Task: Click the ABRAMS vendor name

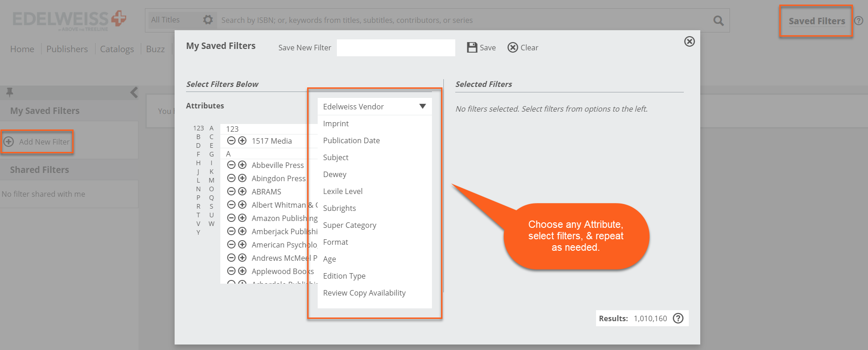Action: tap(266, 192)
